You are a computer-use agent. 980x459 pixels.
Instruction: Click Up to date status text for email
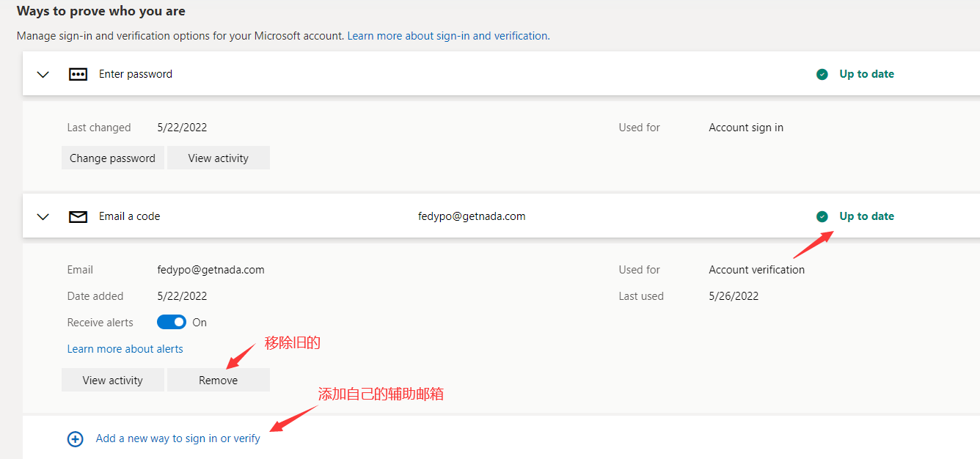click(x=866, y=216)
